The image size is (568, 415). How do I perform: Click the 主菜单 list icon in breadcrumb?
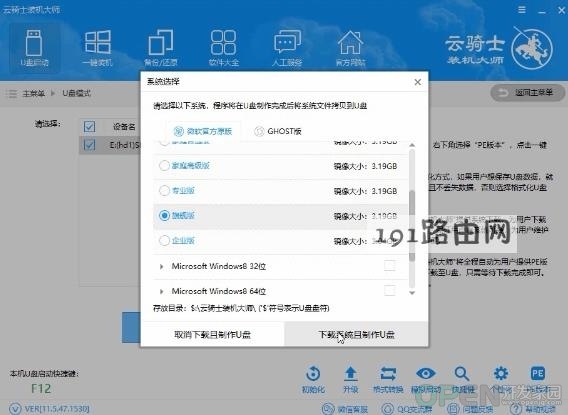pyautogui.click(x=12, y=94)
